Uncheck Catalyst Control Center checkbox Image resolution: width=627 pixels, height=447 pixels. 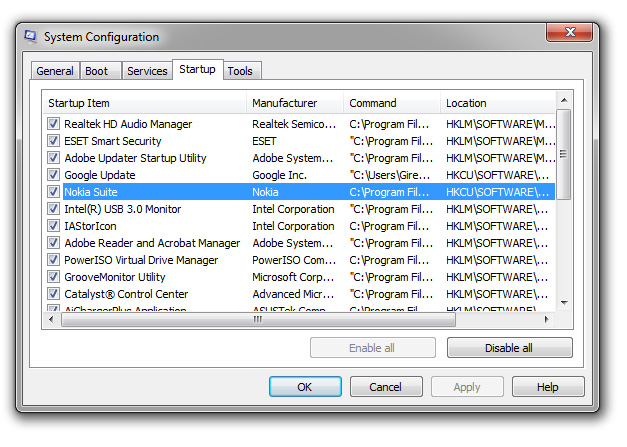click(54, 293)
